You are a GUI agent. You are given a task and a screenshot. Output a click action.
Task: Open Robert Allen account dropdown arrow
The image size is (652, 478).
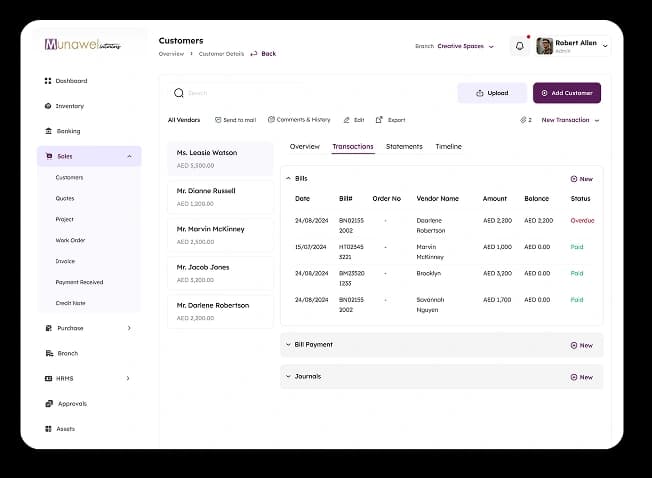click(x=605, y=46)
